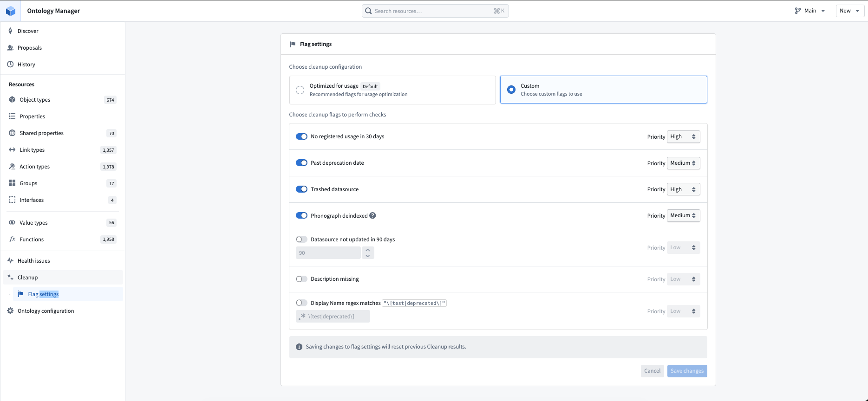Click the Cleanup sparkle icon

tap(10, 278)
